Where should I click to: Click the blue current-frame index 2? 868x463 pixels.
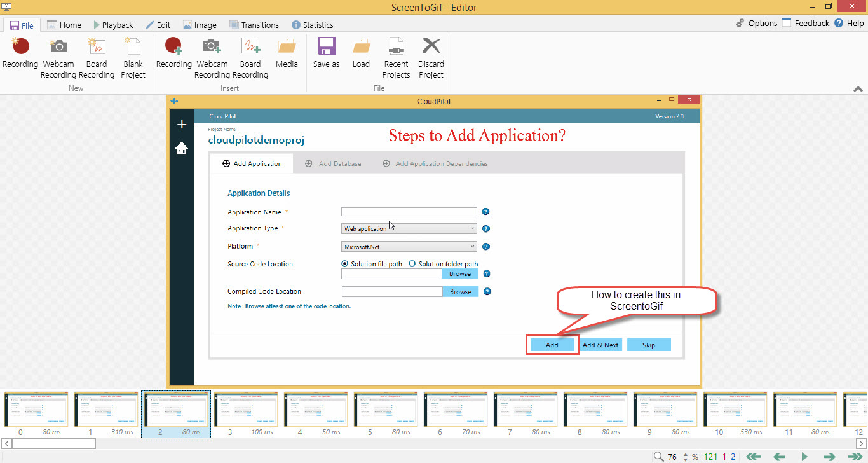733,457
